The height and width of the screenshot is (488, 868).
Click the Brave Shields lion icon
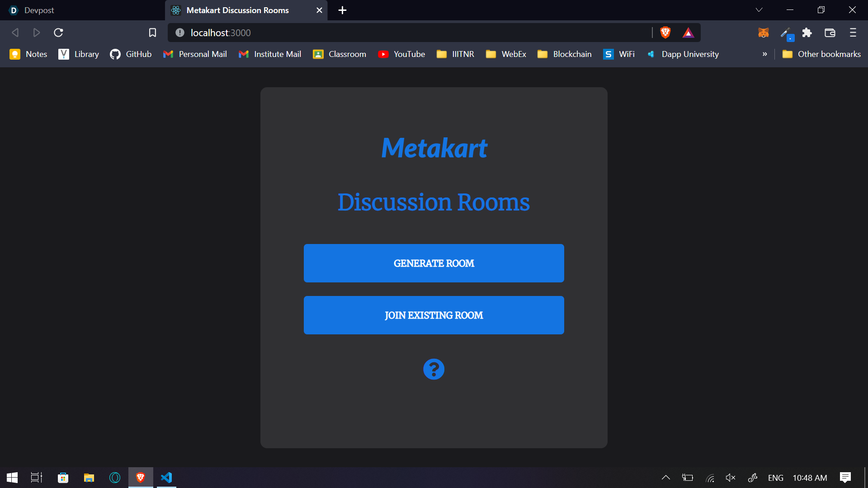click(x=665, y=33)
